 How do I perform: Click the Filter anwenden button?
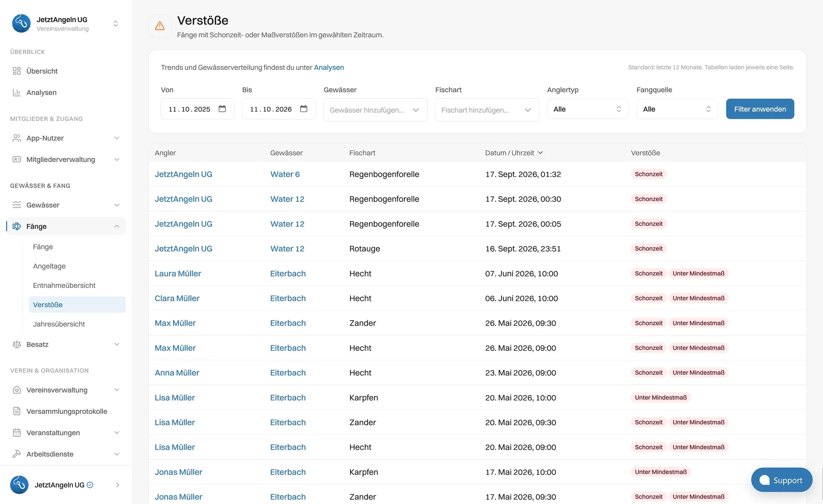[760, 109]
